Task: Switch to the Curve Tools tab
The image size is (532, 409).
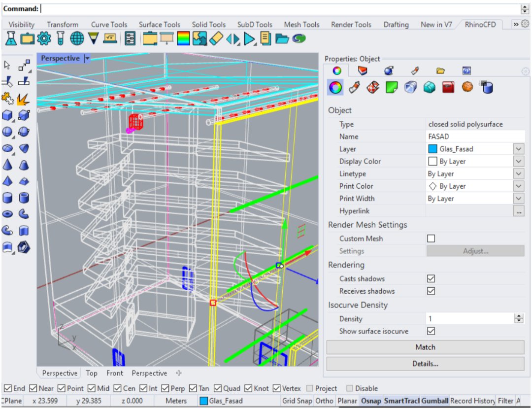Action: coord(109,25)
